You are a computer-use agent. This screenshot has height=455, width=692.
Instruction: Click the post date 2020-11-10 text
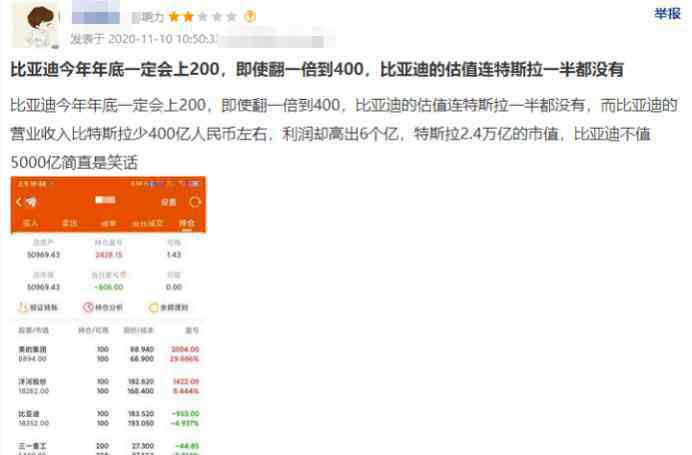click(162, 39)
